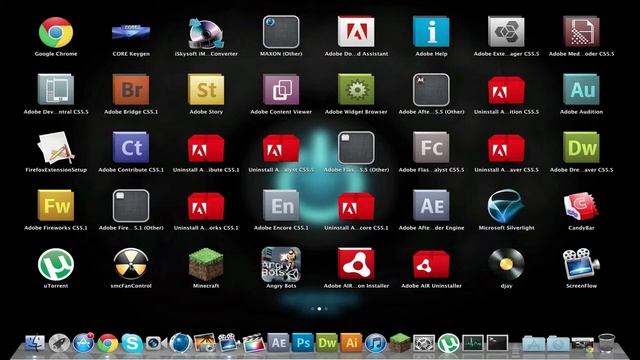Launch Adobe Audition
This screenshot has height=360, width=640.
[582, 89]
